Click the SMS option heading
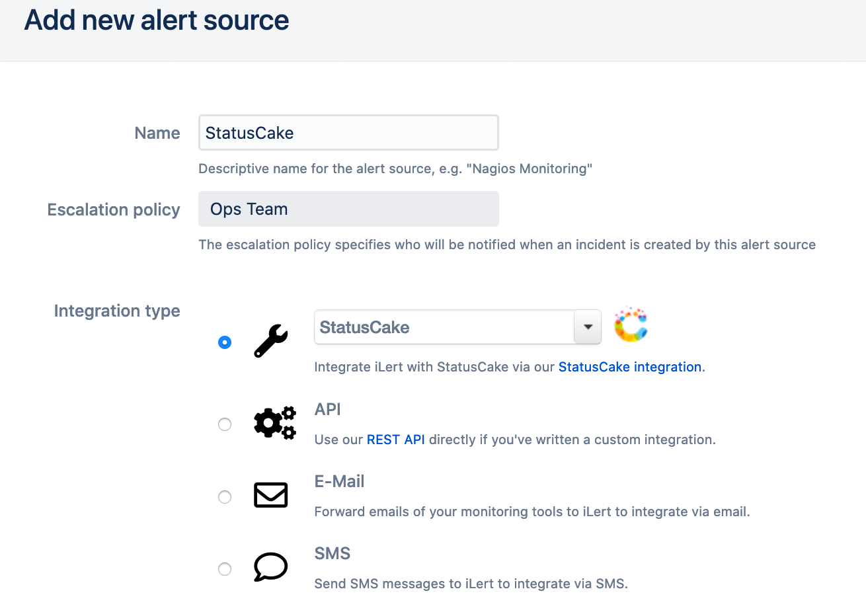Screen dimensions: 866x616 coord(332,554)
